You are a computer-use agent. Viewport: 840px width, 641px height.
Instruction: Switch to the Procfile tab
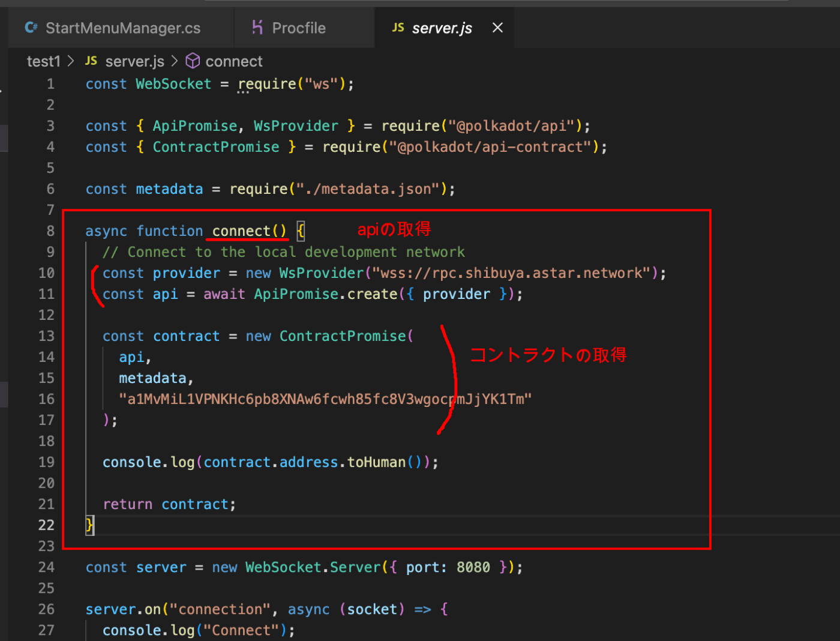click(x=304, y=28)
